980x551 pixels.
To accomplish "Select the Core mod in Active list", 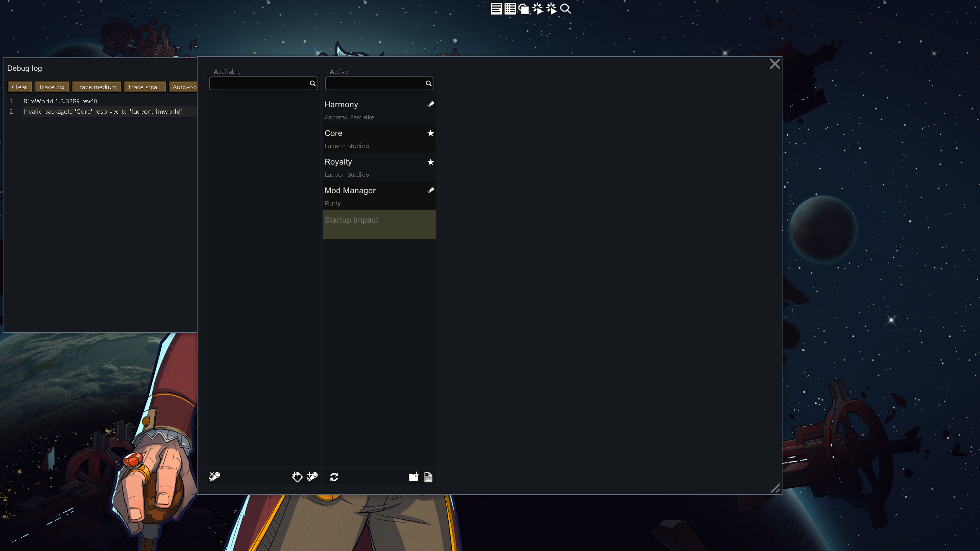I will click(379, 139).
